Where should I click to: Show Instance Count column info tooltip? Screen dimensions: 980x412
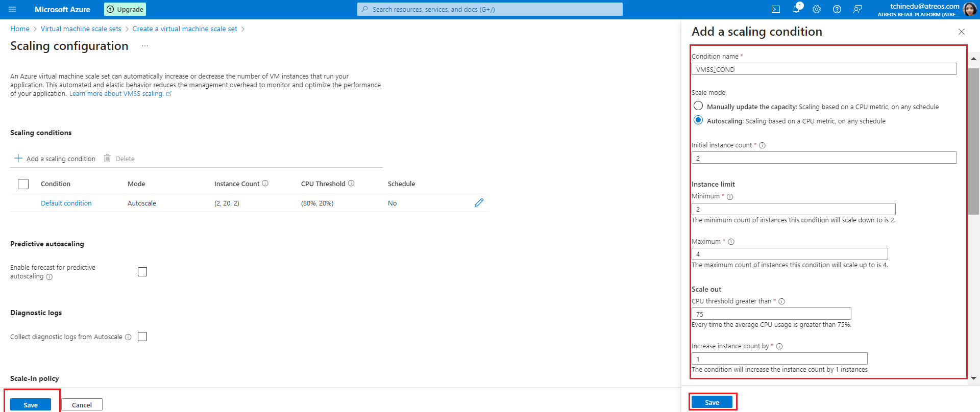click(265, 184)
